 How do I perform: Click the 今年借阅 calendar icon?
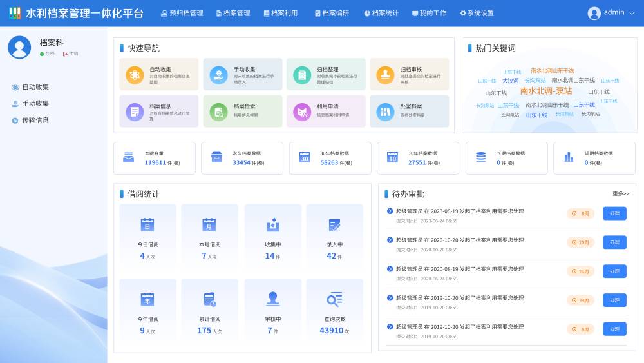(x=147, y=299)
